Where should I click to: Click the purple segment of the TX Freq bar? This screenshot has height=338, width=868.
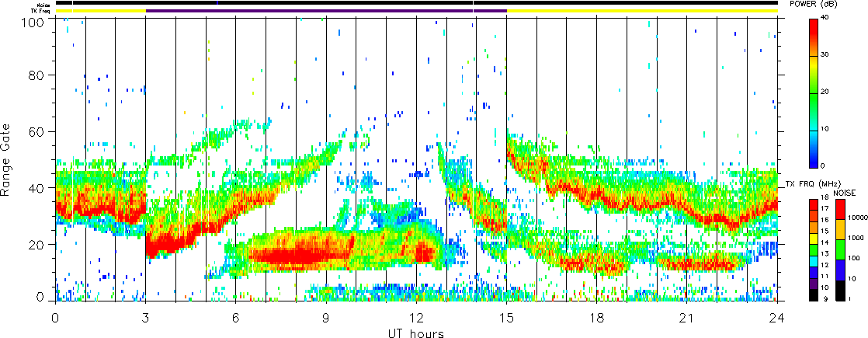[x=326, y=11]
